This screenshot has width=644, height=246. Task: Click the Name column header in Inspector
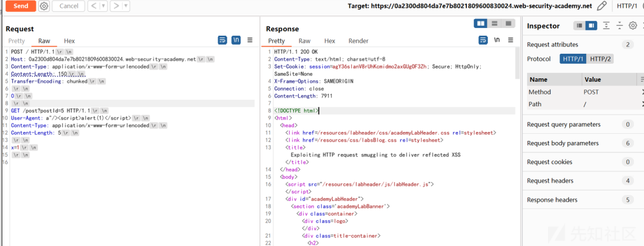coord(555,79)
